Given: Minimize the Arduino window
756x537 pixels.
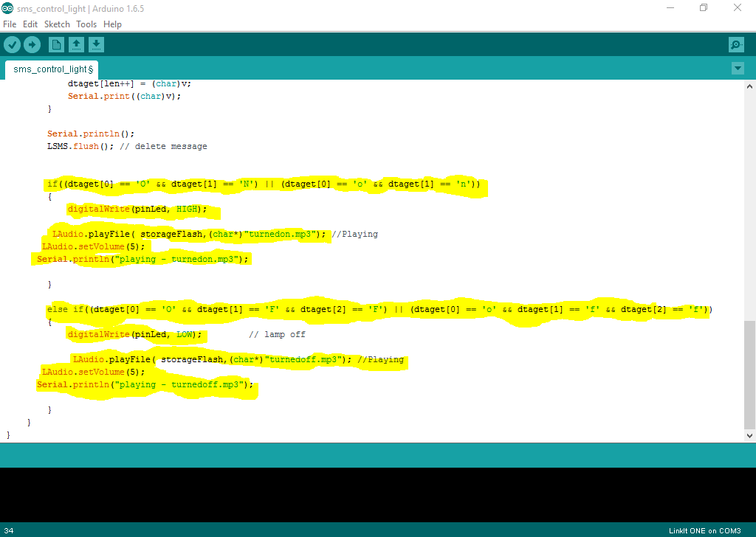Looking at the screenshot, I should pyautogui.click(x=670, y=7).
